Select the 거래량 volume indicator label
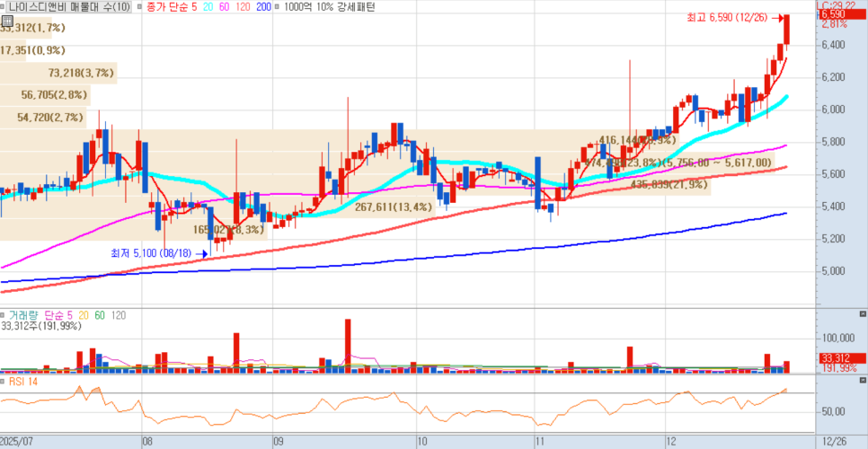 pyautogui.click(x=22, y=315)
